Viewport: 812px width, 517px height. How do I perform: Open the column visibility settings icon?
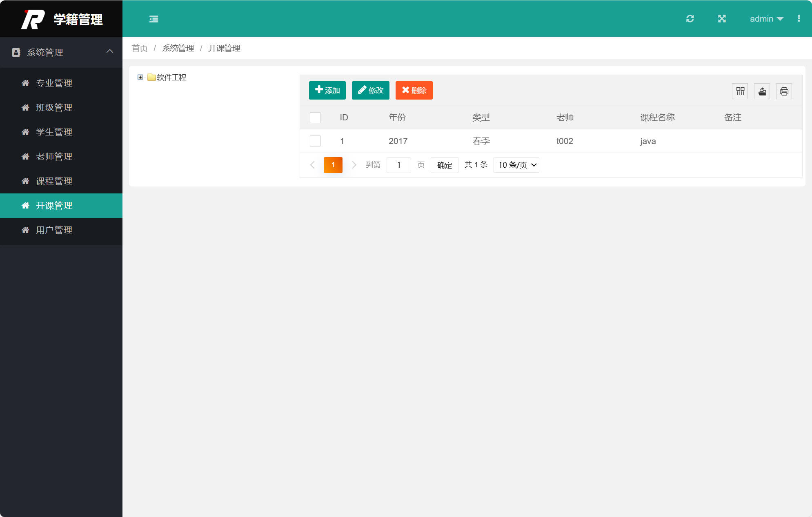(x=740, y=91)
